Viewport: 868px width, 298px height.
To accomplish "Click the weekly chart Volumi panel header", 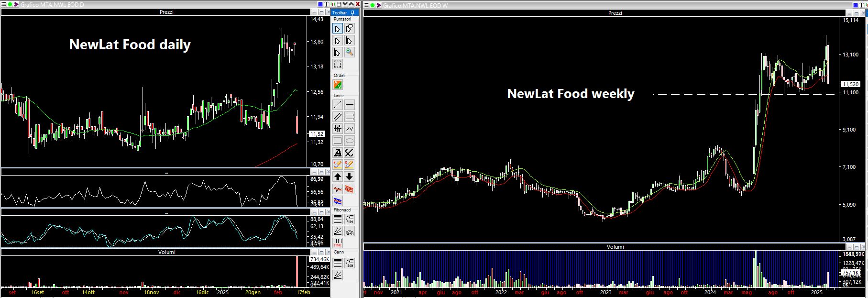I will tap(615, 247).
